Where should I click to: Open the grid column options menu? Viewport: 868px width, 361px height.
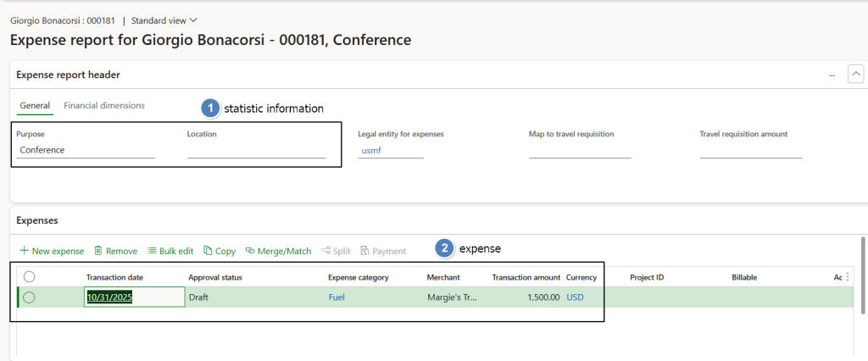pos(848,276)
